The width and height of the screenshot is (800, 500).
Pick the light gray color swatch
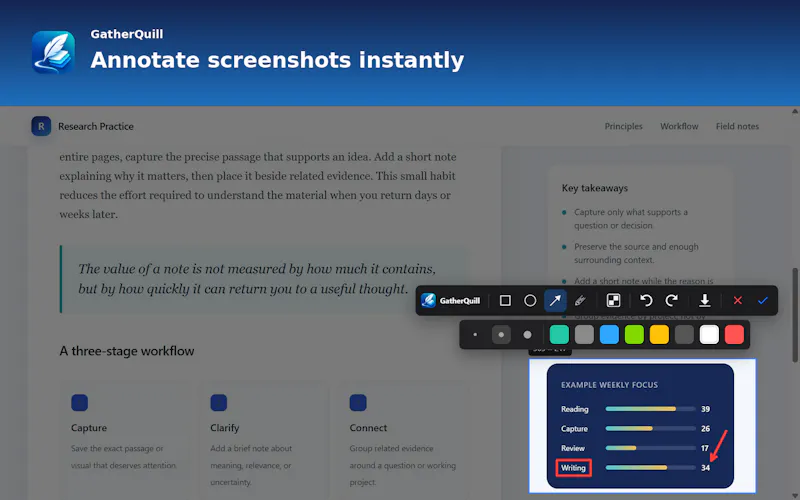pyautogui.click(x=584, y=335)
